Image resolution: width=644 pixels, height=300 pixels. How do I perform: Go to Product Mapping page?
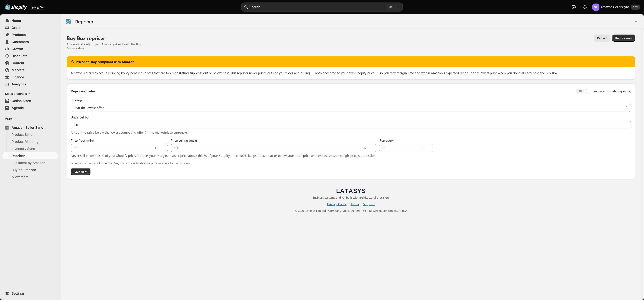[25, 142]
